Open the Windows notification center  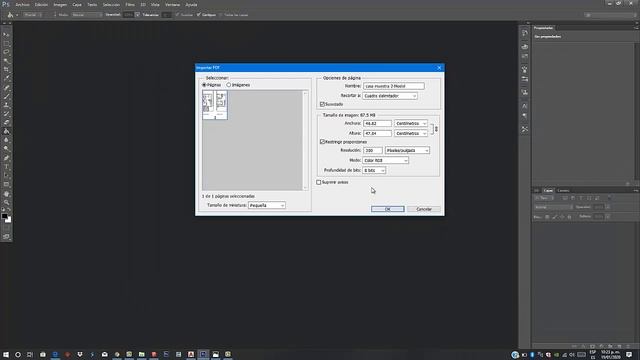click(629, 355)
